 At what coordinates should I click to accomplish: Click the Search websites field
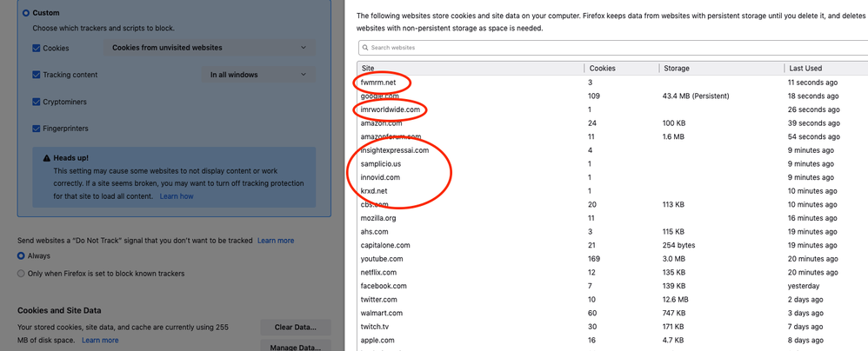click(x=613, y=48)
